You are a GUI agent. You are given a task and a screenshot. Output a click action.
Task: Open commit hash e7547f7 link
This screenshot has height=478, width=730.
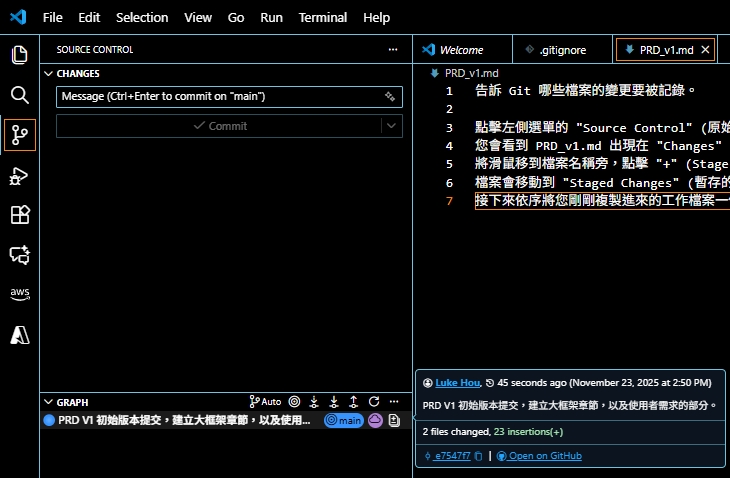coord(451,456)
